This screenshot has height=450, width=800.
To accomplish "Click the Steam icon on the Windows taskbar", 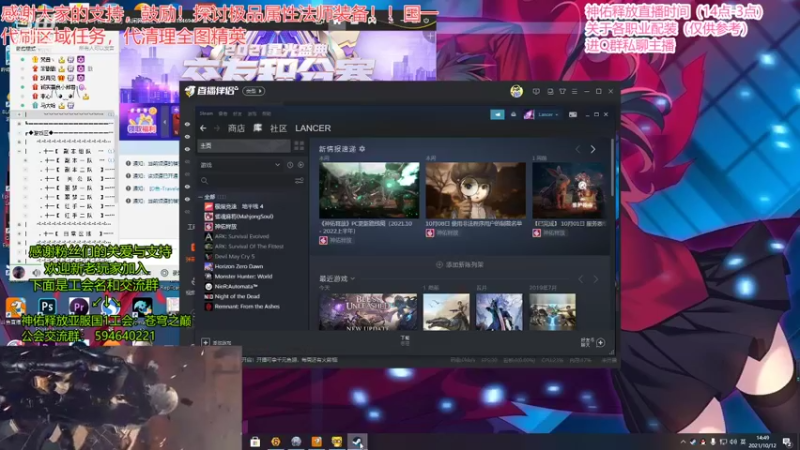I will click(x=357, y=441).
